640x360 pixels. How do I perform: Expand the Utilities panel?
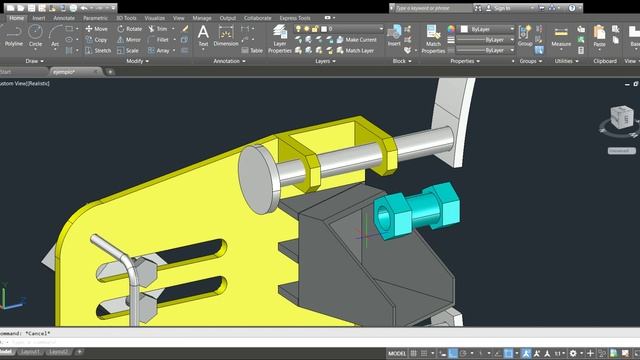pyautogui.click(x=567, y=61)
